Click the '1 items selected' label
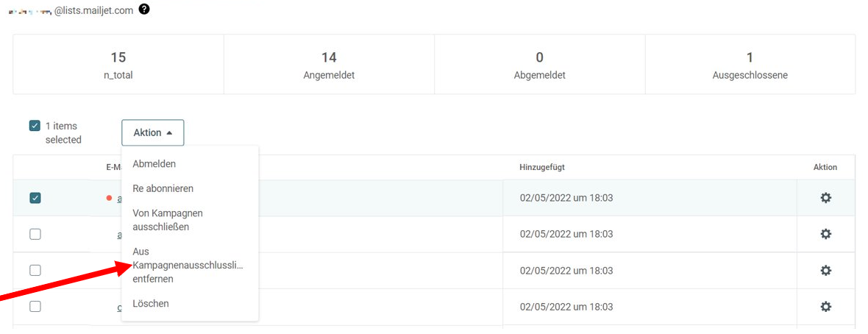 pos(63,133)
